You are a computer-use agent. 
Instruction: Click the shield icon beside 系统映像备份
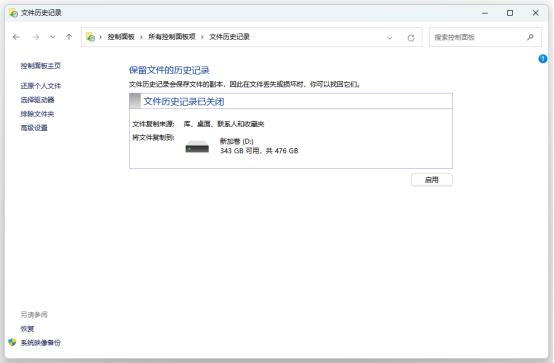click(12, 342)
